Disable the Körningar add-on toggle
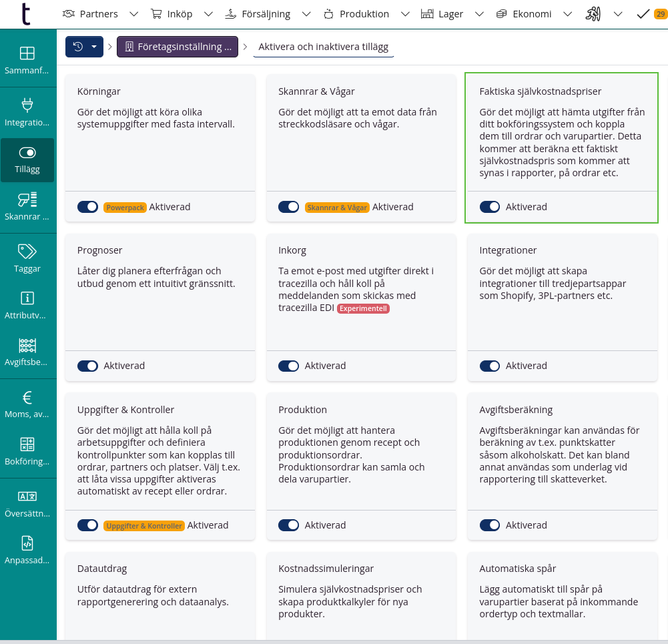 tap(87, 207)
